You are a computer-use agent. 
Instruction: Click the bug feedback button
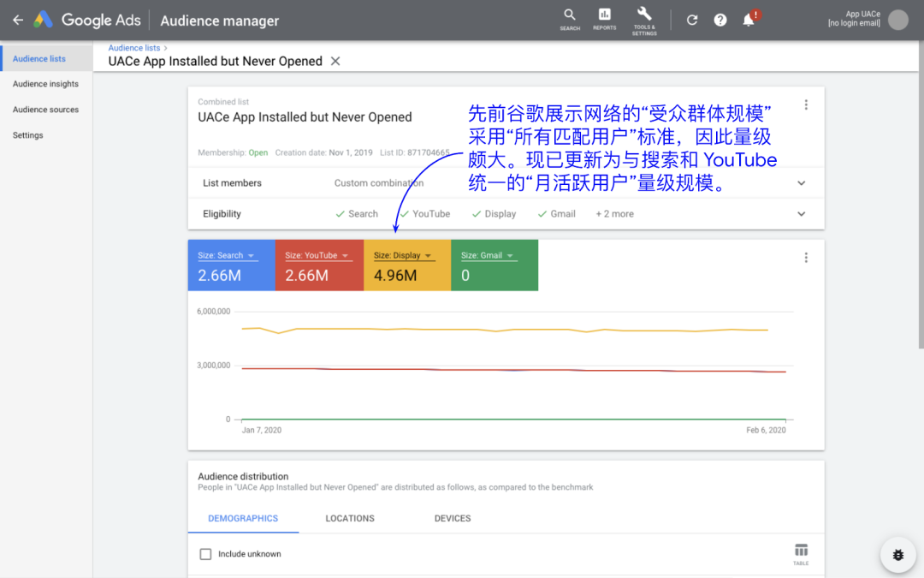(897, 555)
